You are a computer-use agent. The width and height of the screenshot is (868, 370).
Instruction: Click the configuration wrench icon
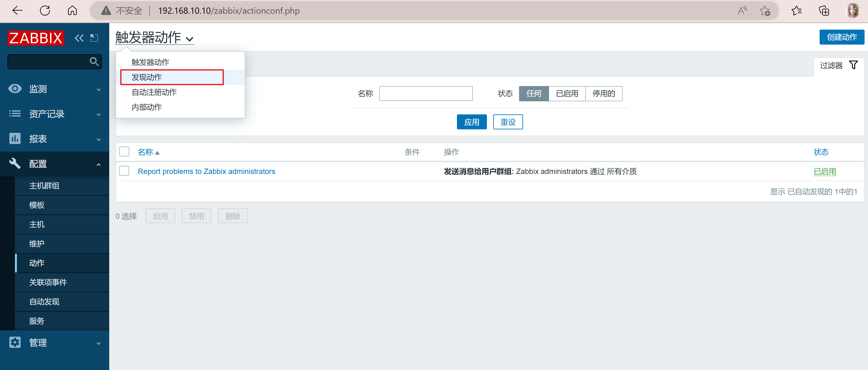click(15, 163)
